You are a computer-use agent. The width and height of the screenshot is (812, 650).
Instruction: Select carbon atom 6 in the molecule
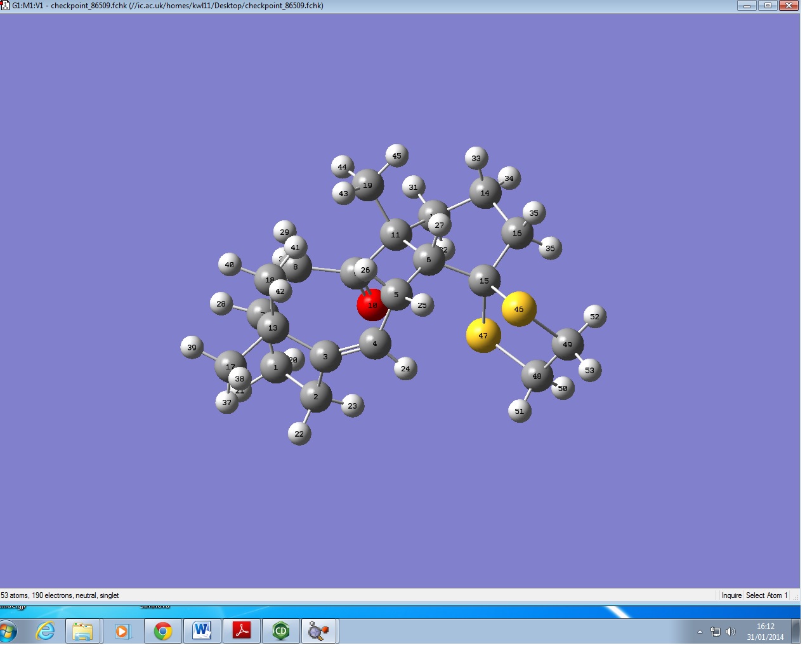(x=429, y=260)
